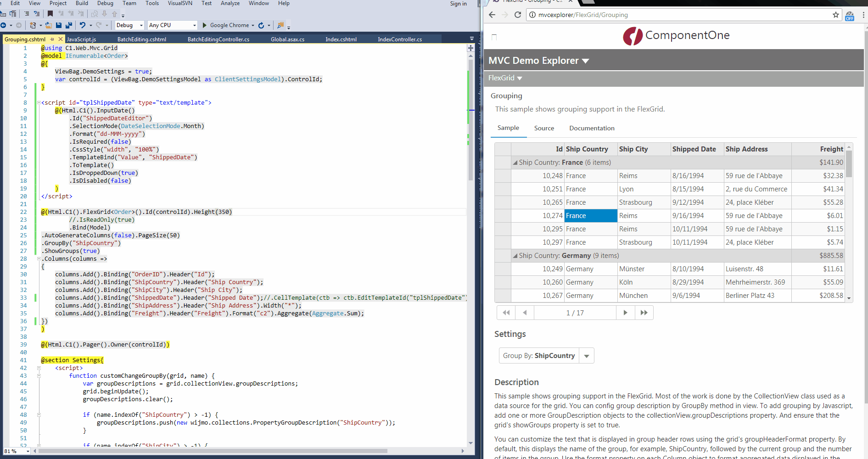
Task: Bookmark page with Chrome star icon
Action: pos(836,15)
